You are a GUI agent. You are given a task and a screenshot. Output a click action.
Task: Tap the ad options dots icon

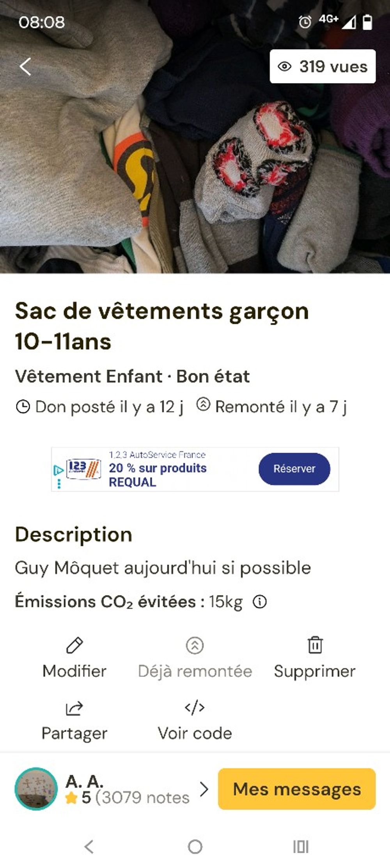(59, 484)
